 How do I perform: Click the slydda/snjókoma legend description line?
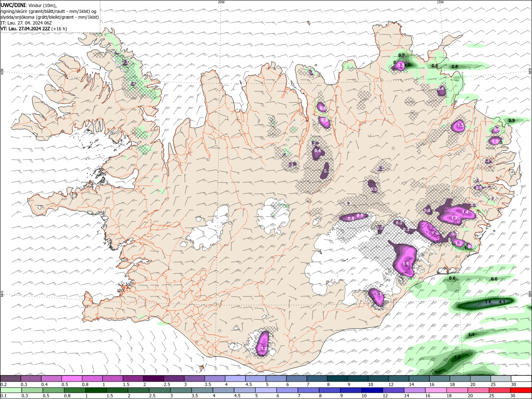[x=50, y=17]
